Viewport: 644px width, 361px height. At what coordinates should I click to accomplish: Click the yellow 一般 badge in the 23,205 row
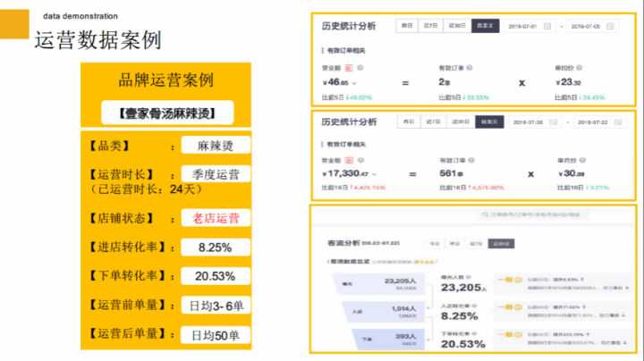click(x=510, y=280)
